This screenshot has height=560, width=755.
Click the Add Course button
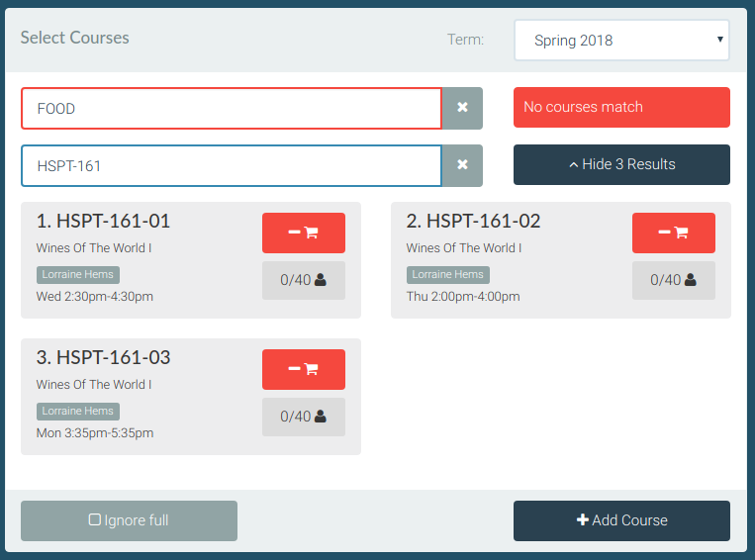621,520
